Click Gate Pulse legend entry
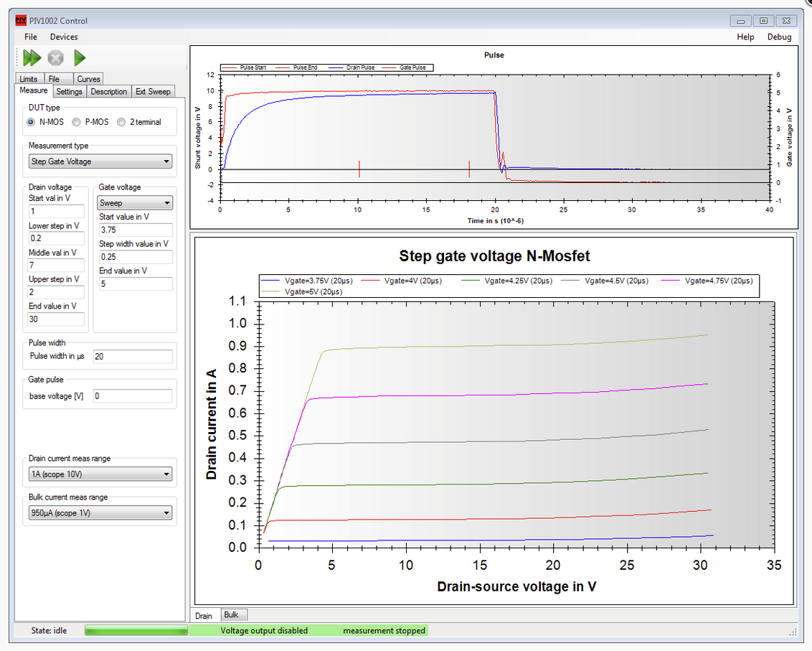This screenshot has height=651, width=812. [x=404, y=67]
